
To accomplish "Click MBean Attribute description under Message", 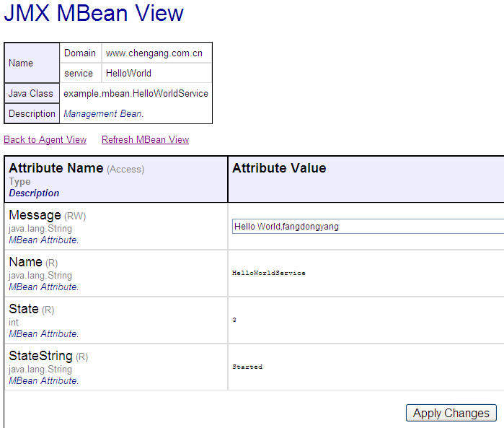I will pos(44,240).
